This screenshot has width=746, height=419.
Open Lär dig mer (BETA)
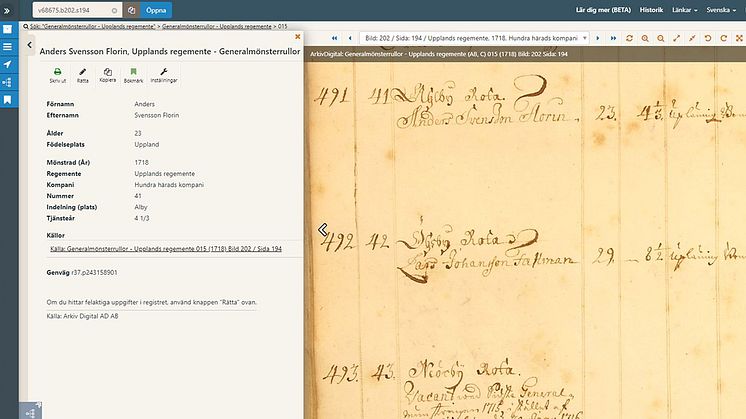[603, 10]
